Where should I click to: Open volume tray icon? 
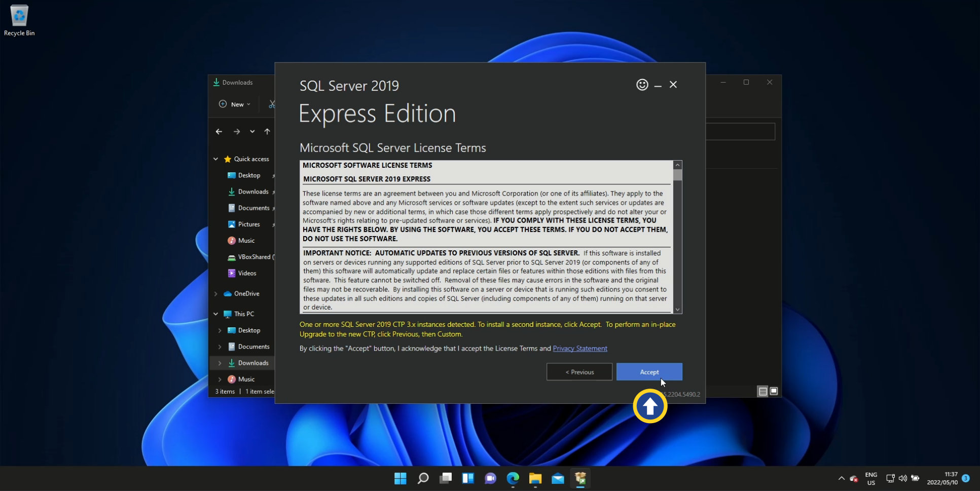(903, 478)
